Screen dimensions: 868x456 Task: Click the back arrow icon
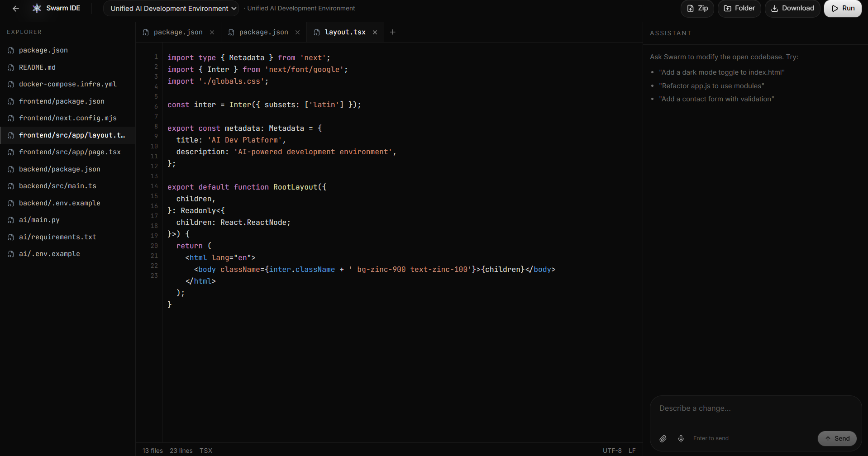(x=16, y=9)
